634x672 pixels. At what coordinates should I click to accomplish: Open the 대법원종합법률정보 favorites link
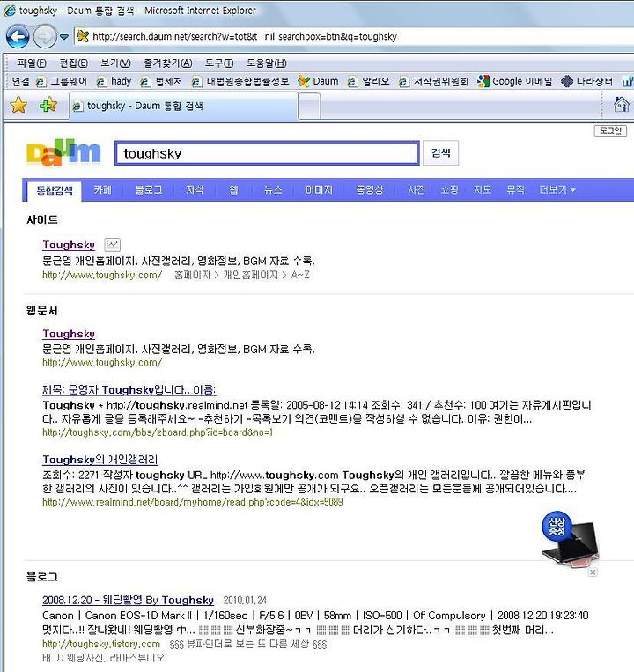click(x=240, y=81)
